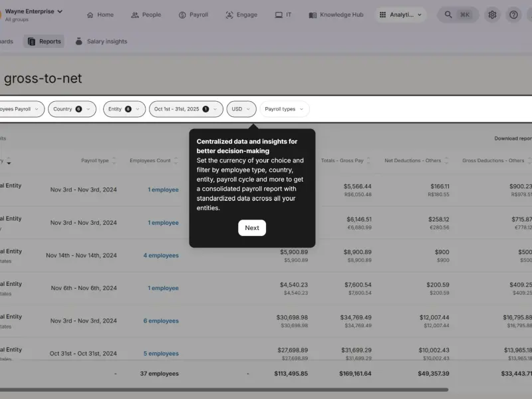Click the IT laptop icon

[x=279, y=15]
